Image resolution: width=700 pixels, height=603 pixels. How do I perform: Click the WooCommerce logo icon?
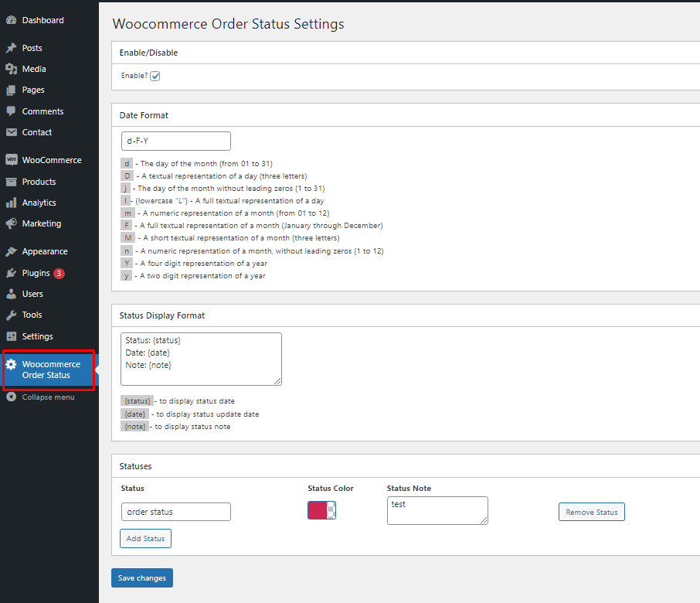click(11, 160)
